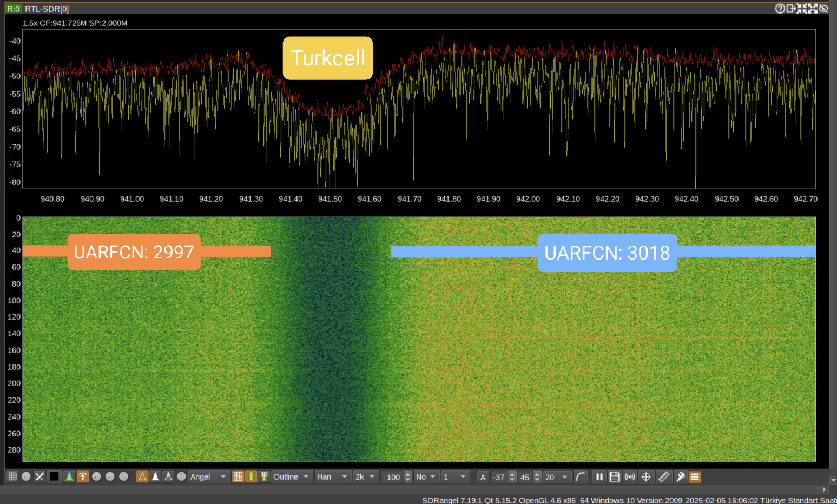Viewport: 837px width, 504px height.
Task: Toggle the orange waterfall display icon
Action: (238, 476)
